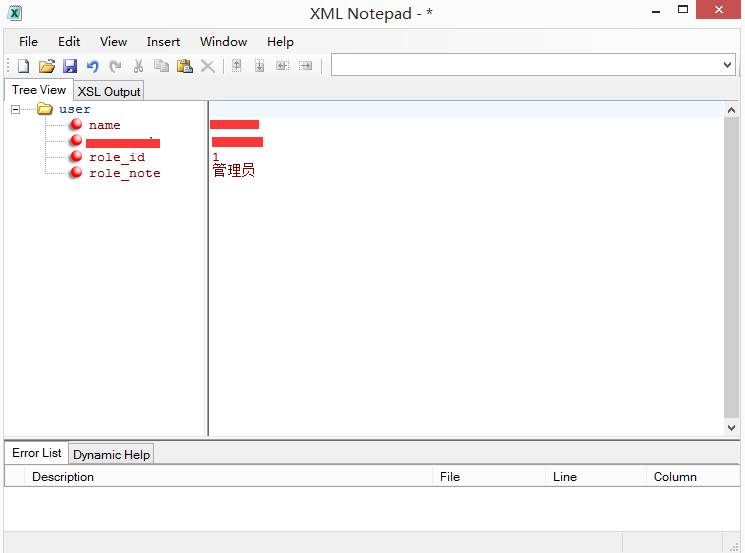Switch to the Error List tab
The height and width of the screenshot is (553, 745).
tap(37, 453)
